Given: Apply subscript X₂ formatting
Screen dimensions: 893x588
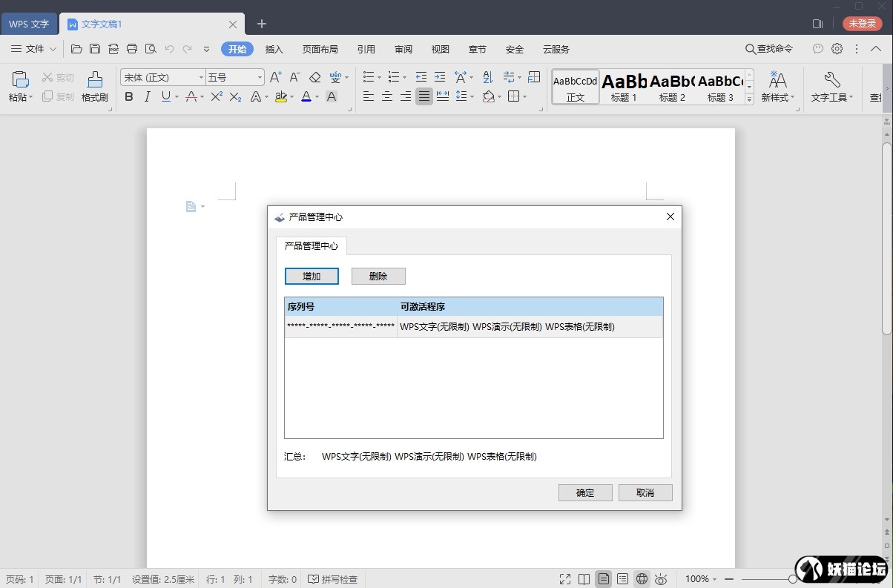Looking at the screenshot, I should [235, 96].
